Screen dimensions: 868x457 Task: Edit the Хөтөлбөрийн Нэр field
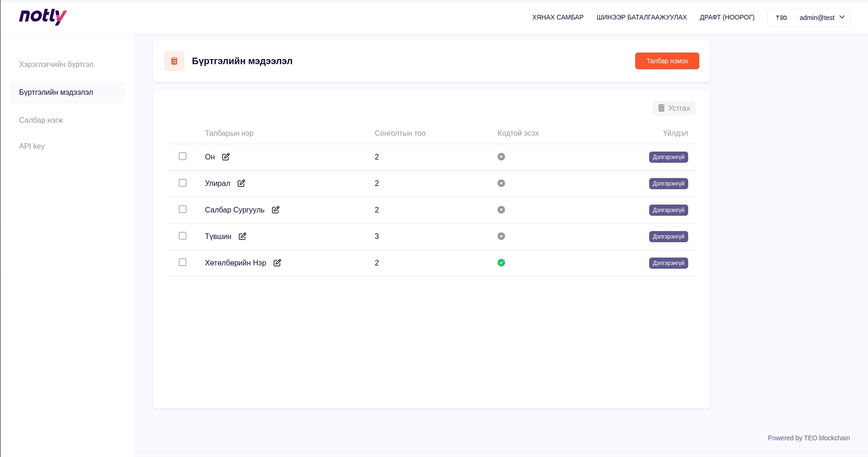(277, 263)
